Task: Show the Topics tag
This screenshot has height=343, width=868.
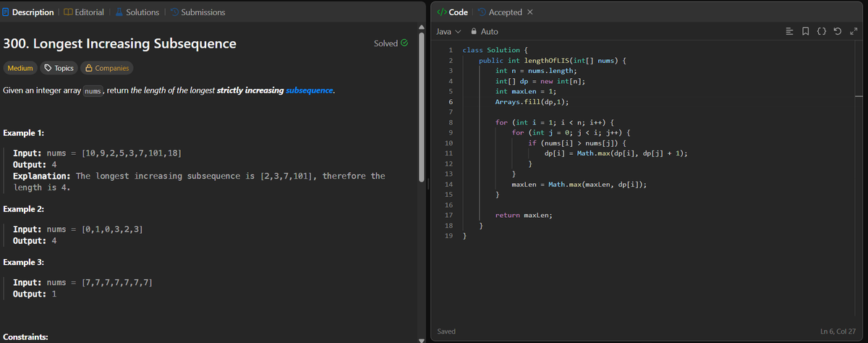Action: (x=59, y=68)
